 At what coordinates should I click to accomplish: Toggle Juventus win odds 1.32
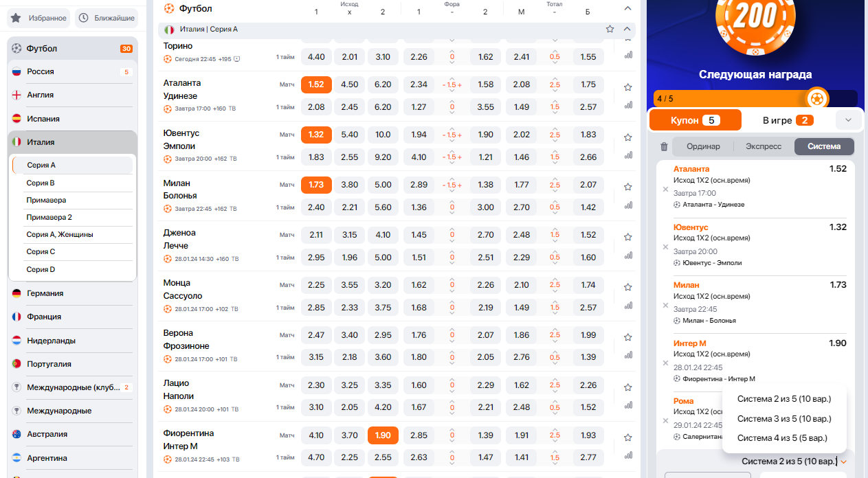[316, 135]
